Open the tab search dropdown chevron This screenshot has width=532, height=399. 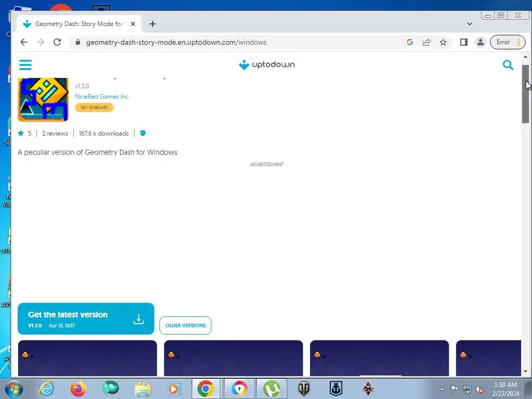coord(470,24)
